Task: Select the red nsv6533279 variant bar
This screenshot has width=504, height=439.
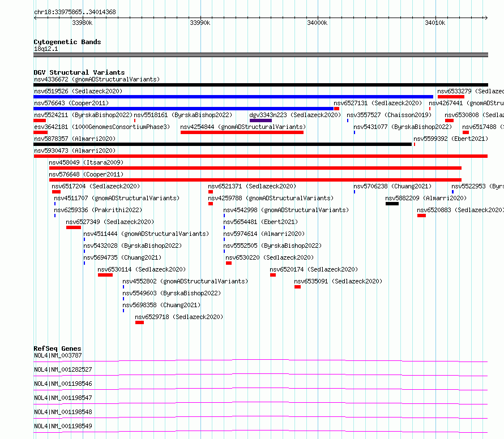Action: [x=451, y=97]
